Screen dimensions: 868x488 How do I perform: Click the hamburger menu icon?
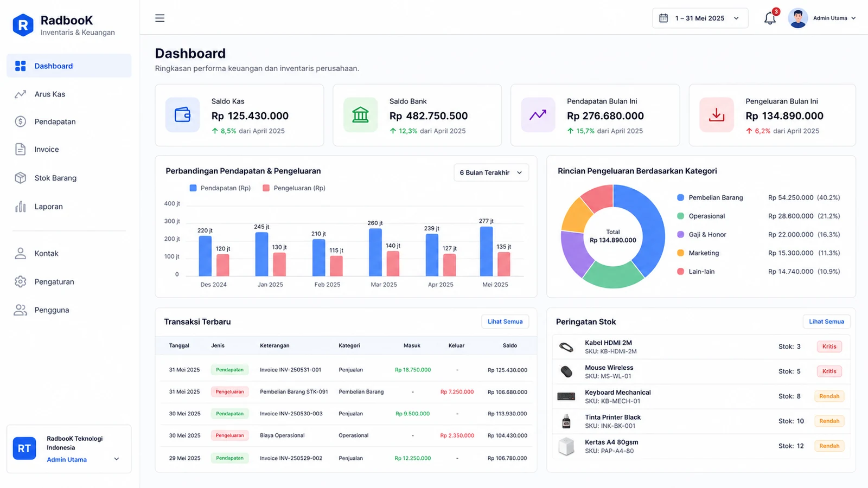click(159, 18)
